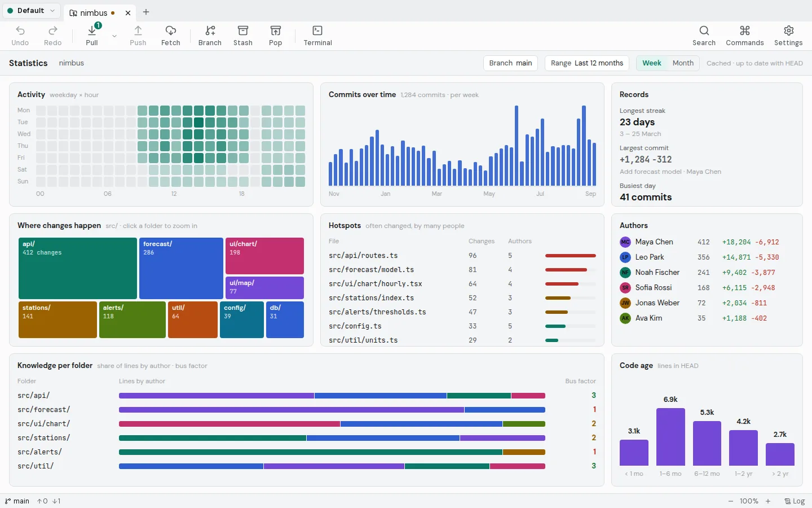The height and width of the screenshot is (508, 812).
Task: Switch grouping to Month
Action: coord(683,63)
